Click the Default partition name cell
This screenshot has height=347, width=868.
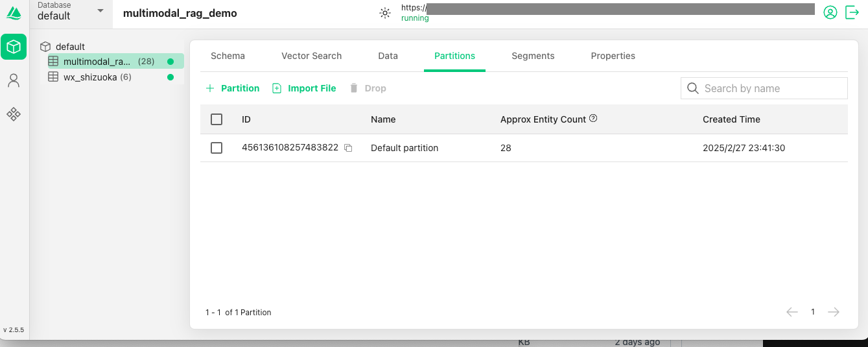tap(405, 148)
